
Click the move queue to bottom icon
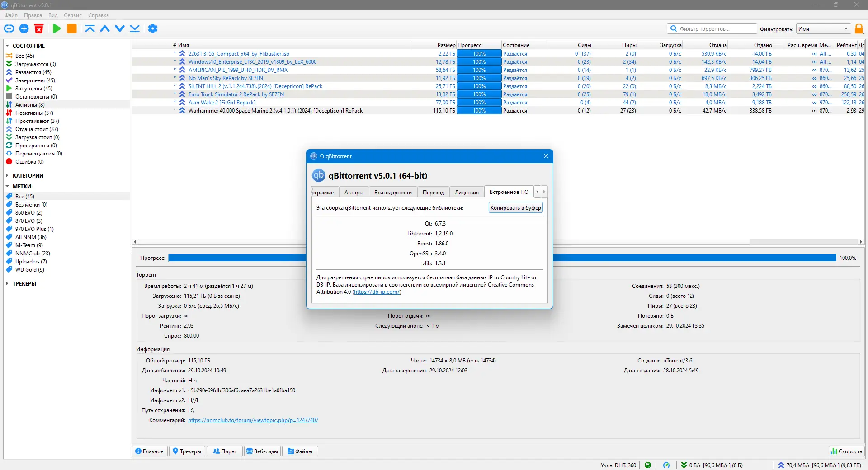tap(135, 28)
